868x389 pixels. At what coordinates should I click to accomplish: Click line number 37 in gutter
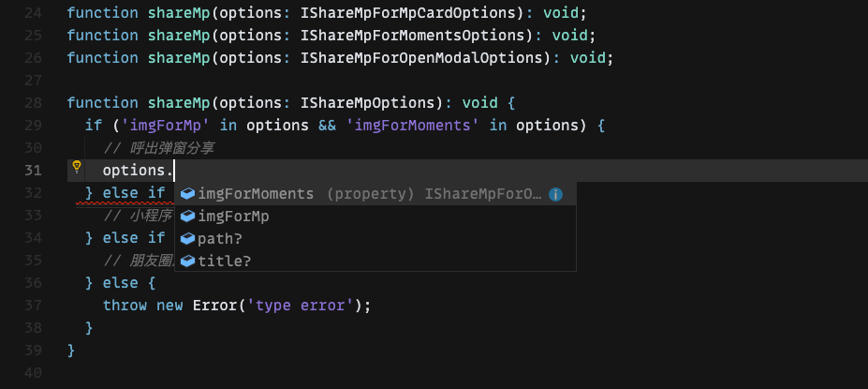pos(33,306)
